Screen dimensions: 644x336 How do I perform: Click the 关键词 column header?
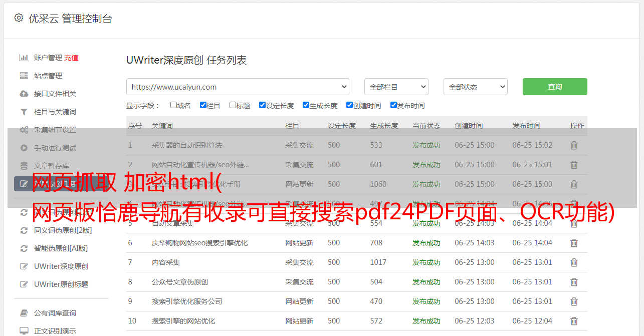tap(162, 126)
